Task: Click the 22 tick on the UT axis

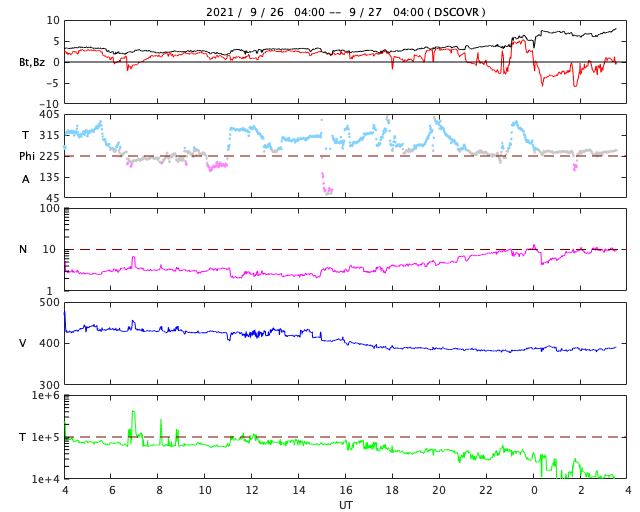Action: [486, 490]
